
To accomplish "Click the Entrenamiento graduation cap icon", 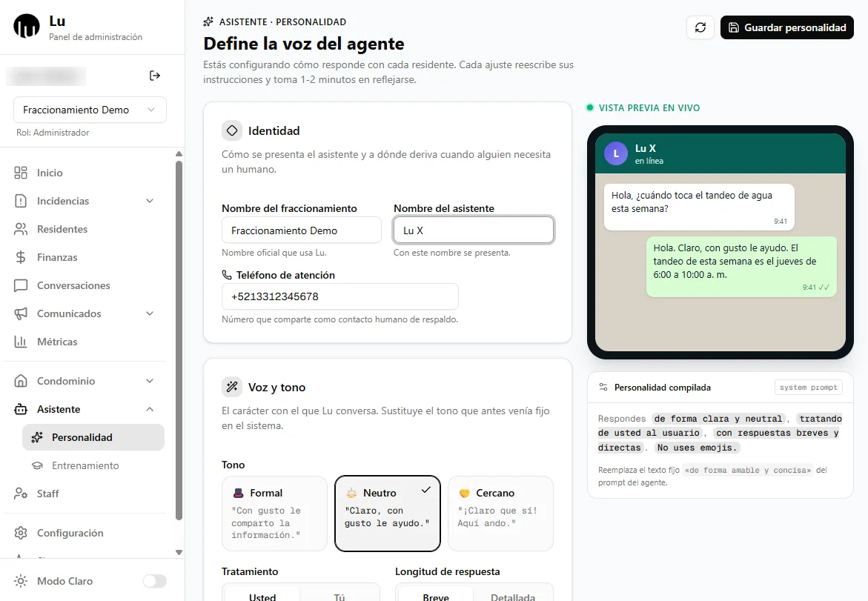I will (x=37, y=466).
